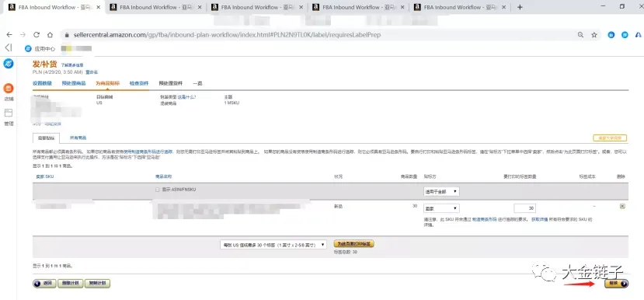Click the 新品 condition cell
The width and height of the screenshot is (644, 300).
(338, 206)
